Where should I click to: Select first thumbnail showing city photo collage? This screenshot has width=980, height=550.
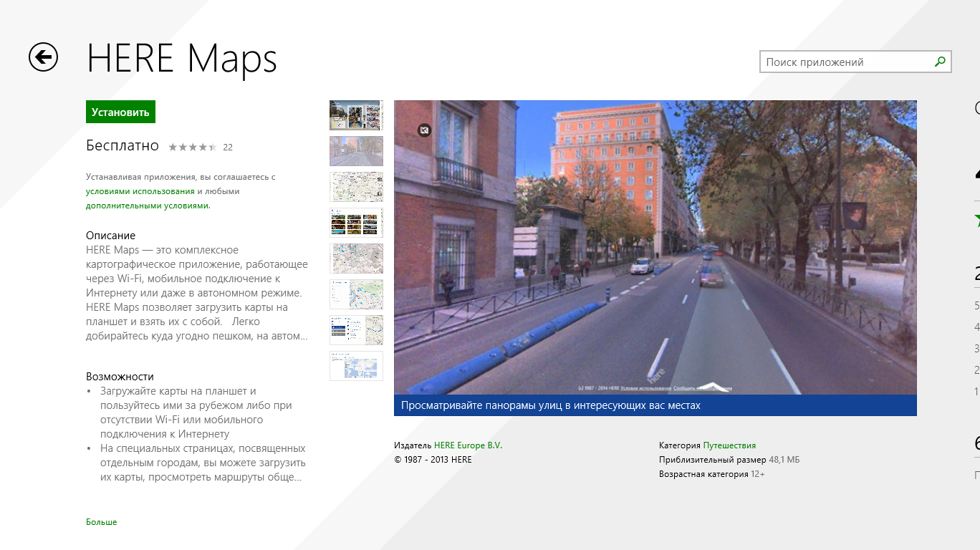coord(356,115)
